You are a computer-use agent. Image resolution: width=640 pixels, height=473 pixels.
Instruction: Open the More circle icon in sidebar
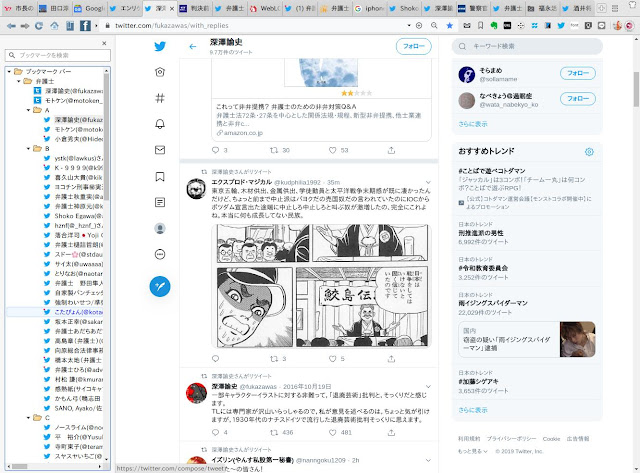tap(160, 254)
